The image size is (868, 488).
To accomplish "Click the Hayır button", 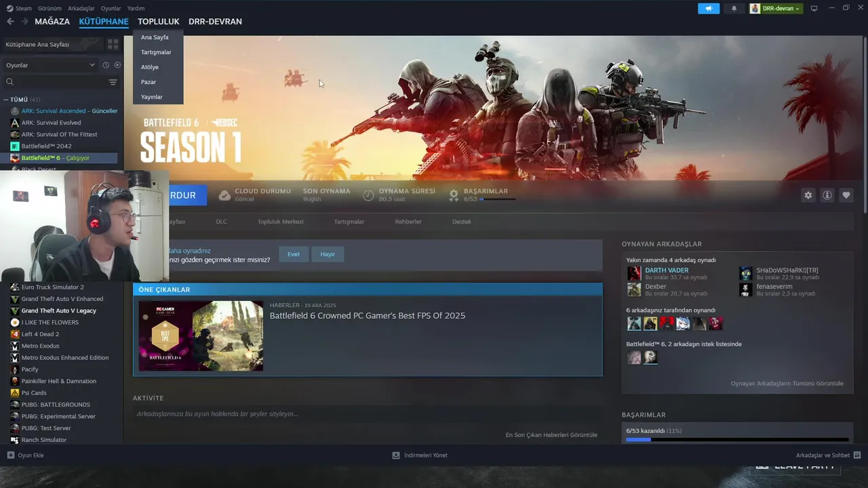I will pos(328,254).
